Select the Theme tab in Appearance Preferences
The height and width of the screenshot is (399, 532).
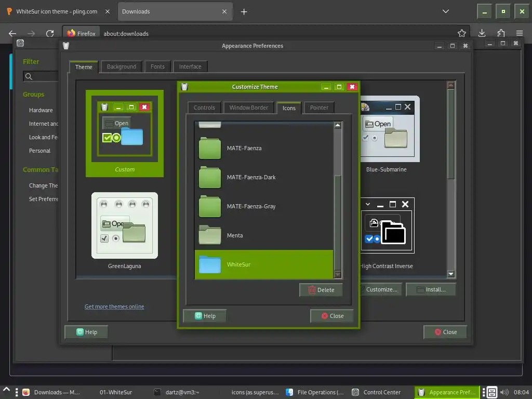[x=84, y=67]
